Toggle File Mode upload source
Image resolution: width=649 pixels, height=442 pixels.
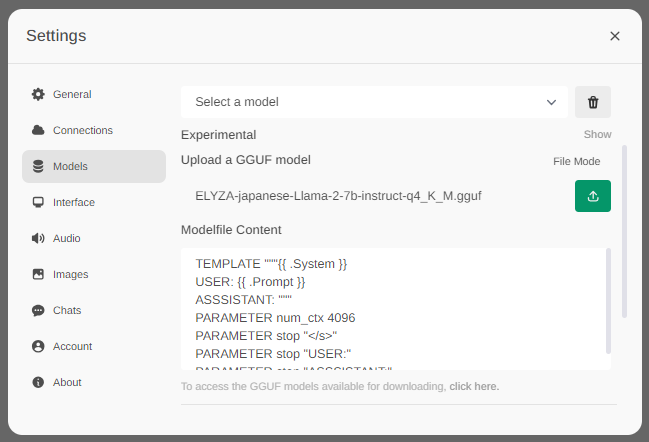pyautogui.click(x=577, y=161)
